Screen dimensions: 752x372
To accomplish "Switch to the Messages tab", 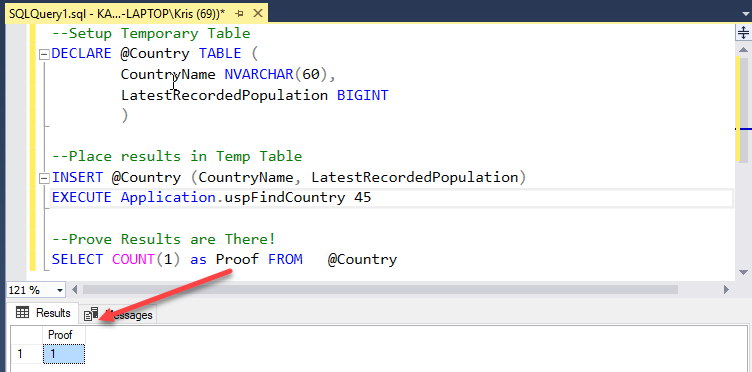I will point(118,314).
